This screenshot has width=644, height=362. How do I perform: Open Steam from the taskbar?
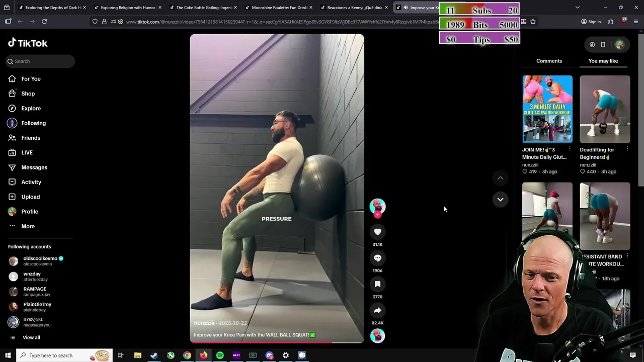point(154,355)
